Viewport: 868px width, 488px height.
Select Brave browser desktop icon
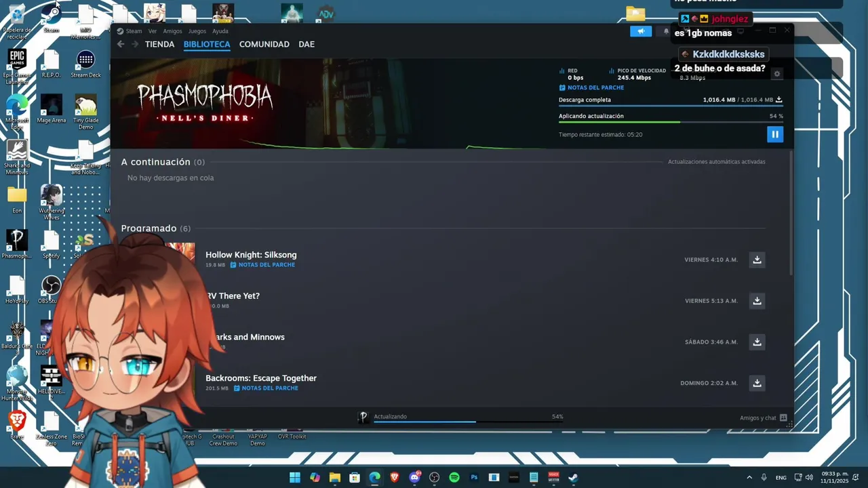17,426
